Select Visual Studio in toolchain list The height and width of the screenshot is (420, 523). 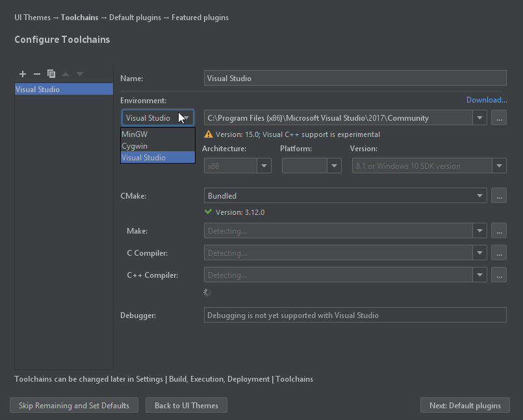click(64, 90)
